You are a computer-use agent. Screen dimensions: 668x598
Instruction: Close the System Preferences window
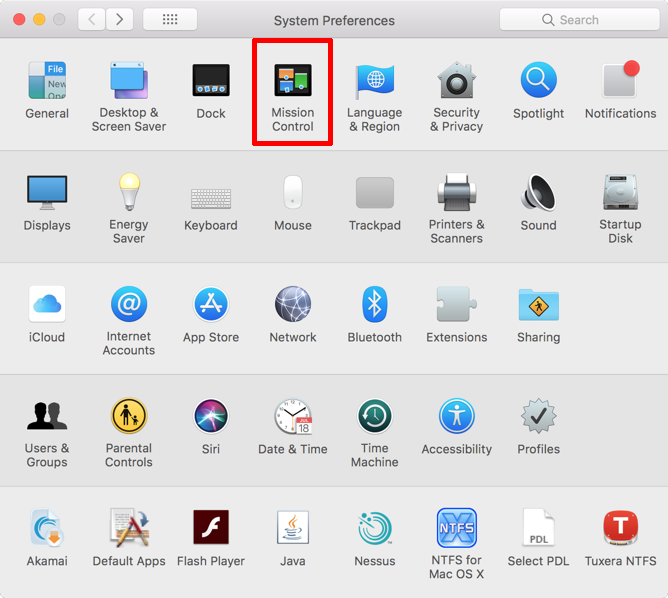(19, 19)
